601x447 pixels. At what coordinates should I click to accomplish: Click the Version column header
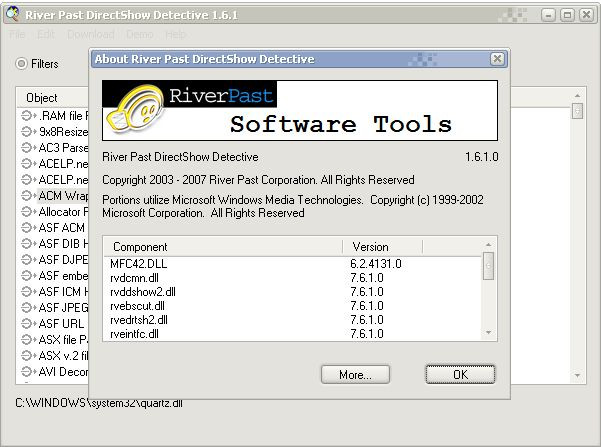383,247
